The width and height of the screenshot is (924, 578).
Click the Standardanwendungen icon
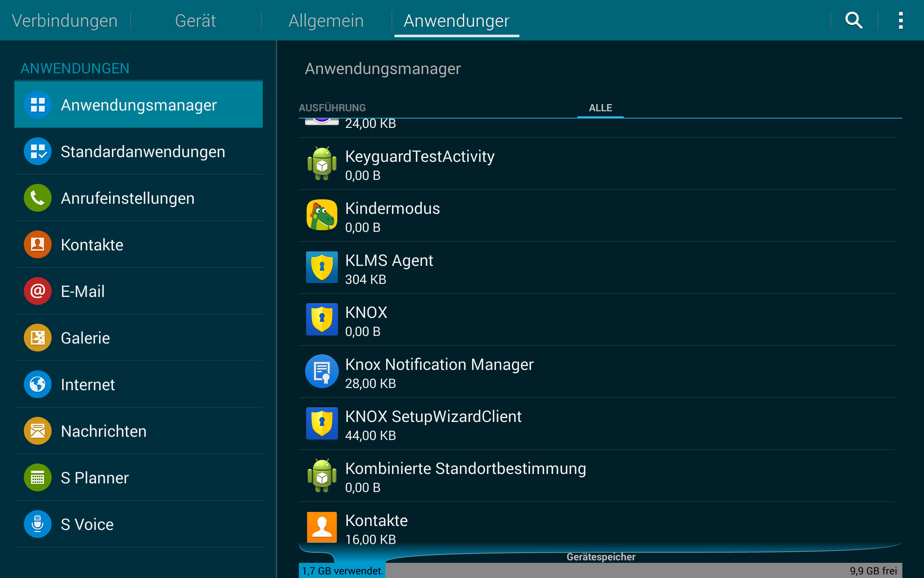38,151
